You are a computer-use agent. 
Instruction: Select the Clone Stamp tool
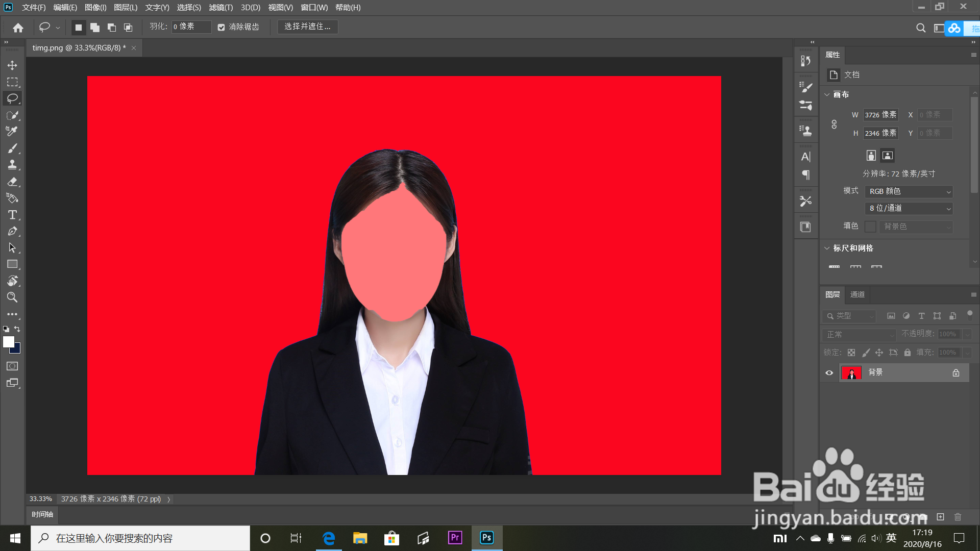[x=12, y=165]
